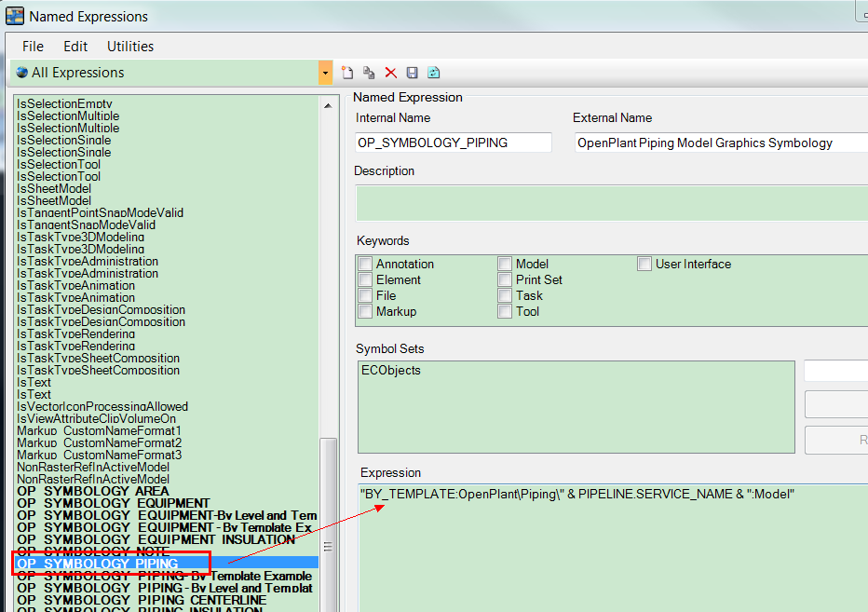Toggle the Markup keyword checkbox
The width and height of the screenshot is (868, 612).
pyautogui.click(x=365, y=311)
